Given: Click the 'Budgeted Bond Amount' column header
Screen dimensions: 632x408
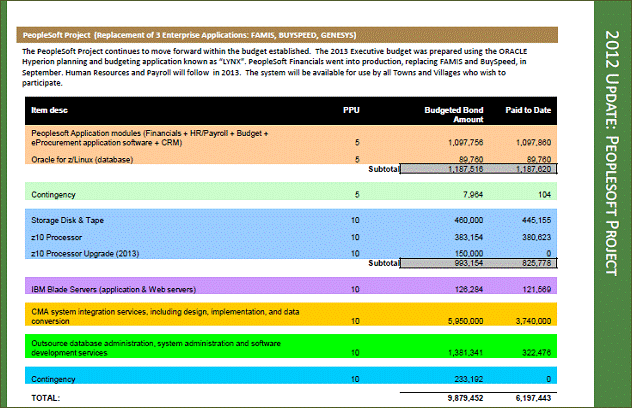Looking at the screenshot, I should pos(453,114).
